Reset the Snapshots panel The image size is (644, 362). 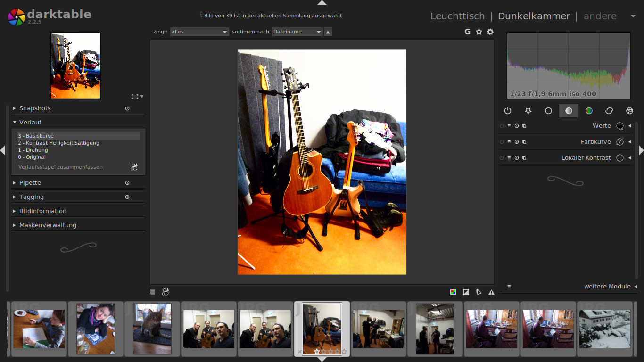(x=127, y=108)
